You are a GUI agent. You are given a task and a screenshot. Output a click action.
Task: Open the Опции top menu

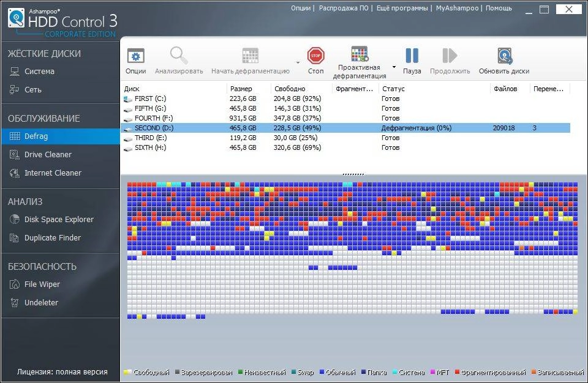pyautogui.click(x=301, y=8)
